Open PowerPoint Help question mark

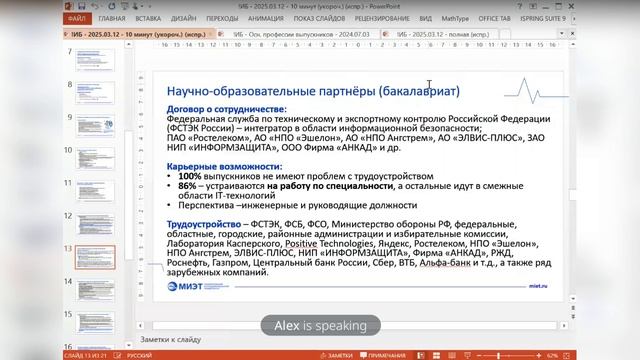[x=520, y=6]
